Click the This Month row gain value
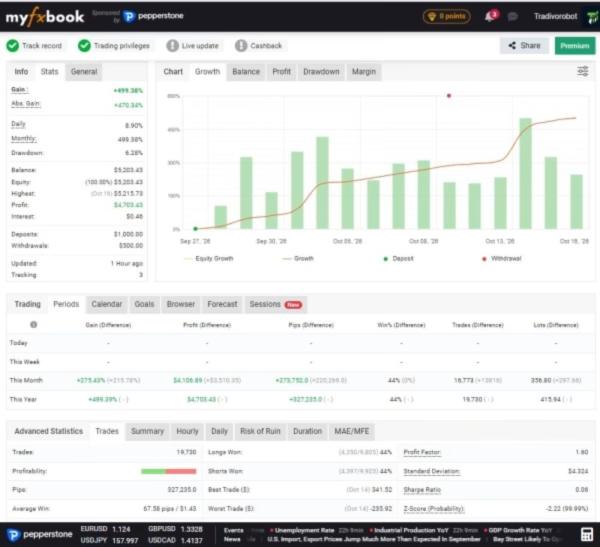The width and height of the screenshot is (600, 547). tap(91, 380)
